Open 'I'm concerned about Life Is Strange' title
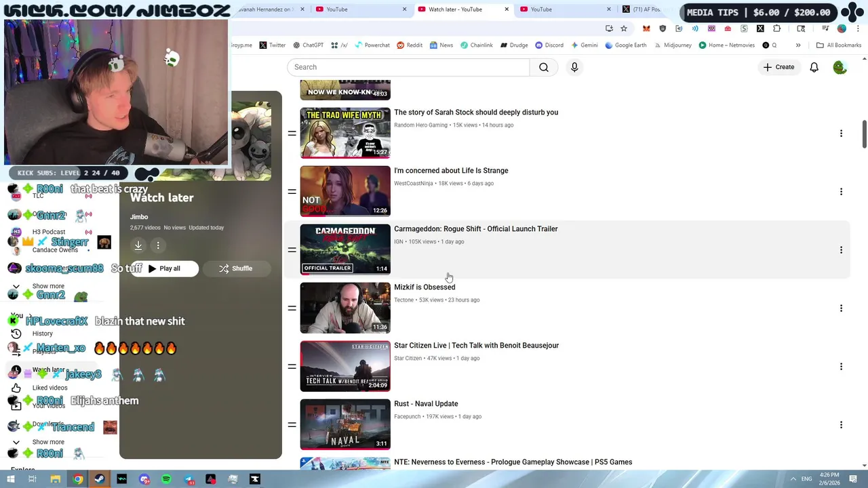 451,171
